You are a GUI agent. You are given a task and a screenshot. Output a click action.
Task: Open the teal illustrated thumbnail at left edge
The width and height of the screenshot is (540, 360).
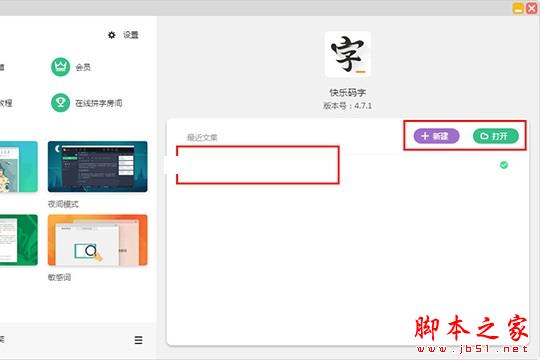(19, 166)
